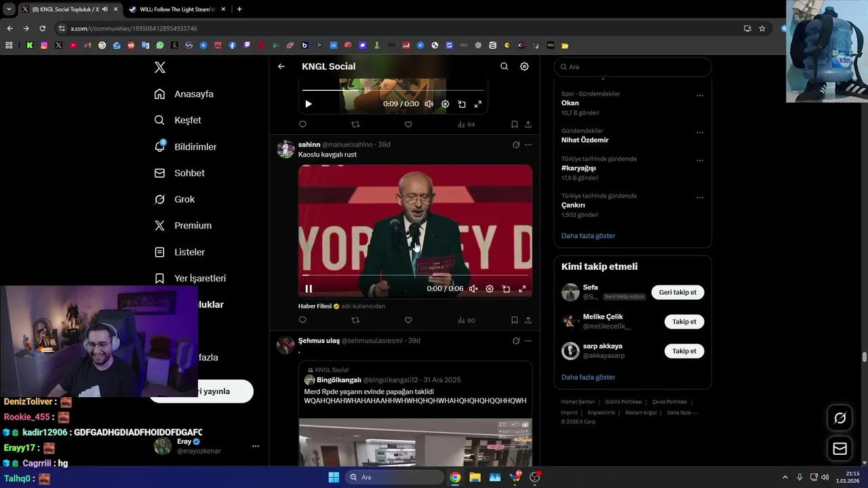Open more options on sahinn's post

click(528, 144)
